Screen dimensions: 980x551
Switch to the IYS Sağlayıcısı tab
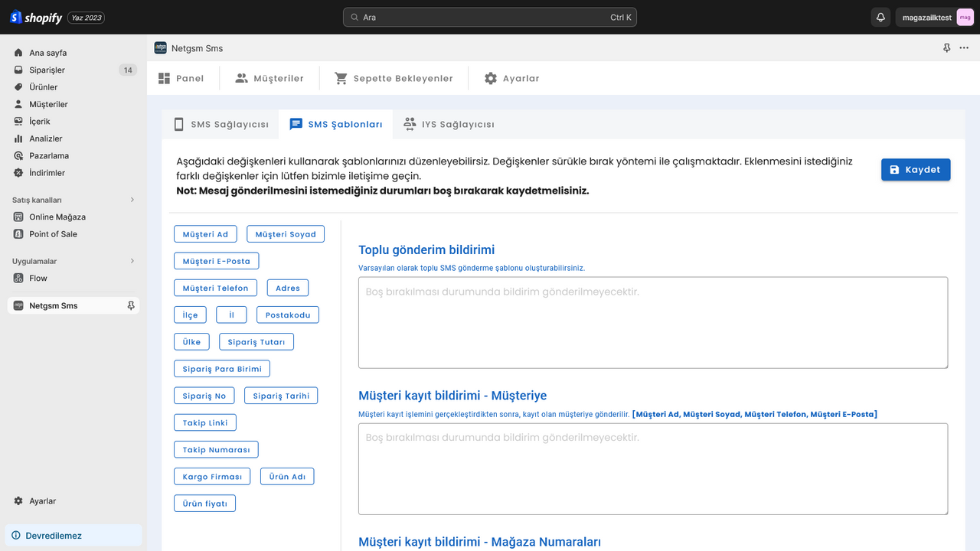[449, 124]
